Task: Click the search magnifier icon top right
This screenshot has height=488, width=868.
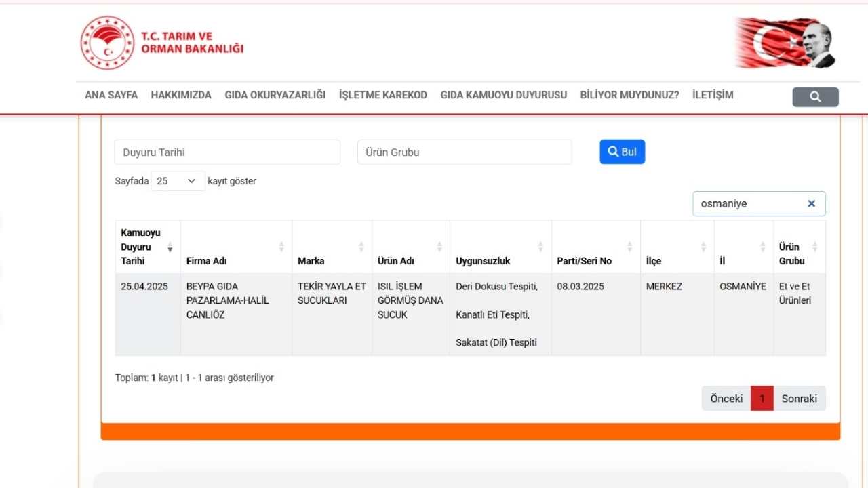Action: click(815, 96)
